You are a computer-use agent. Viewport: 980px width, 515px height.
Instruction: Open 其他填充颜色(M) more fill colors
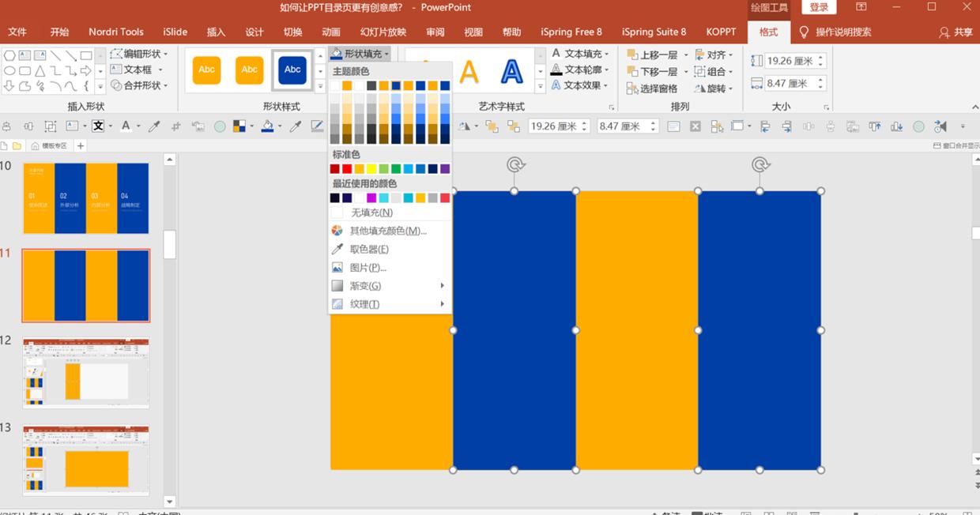390,231
